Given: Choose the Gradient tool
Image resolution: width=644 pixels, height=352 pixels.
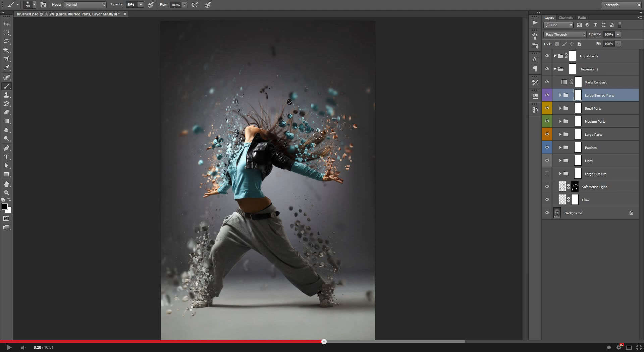Looking at the screenshot, I should pos(6,121).
